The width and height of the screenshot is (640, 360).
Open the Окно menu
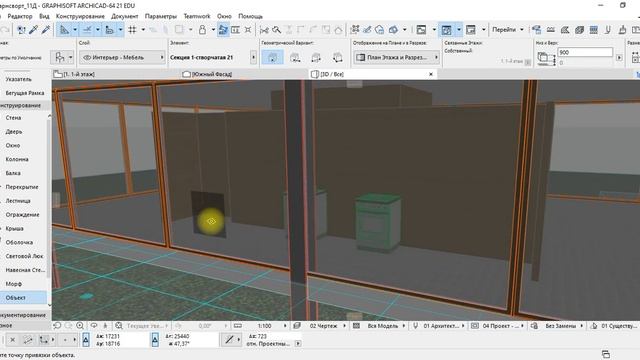(x=224, y=16)
